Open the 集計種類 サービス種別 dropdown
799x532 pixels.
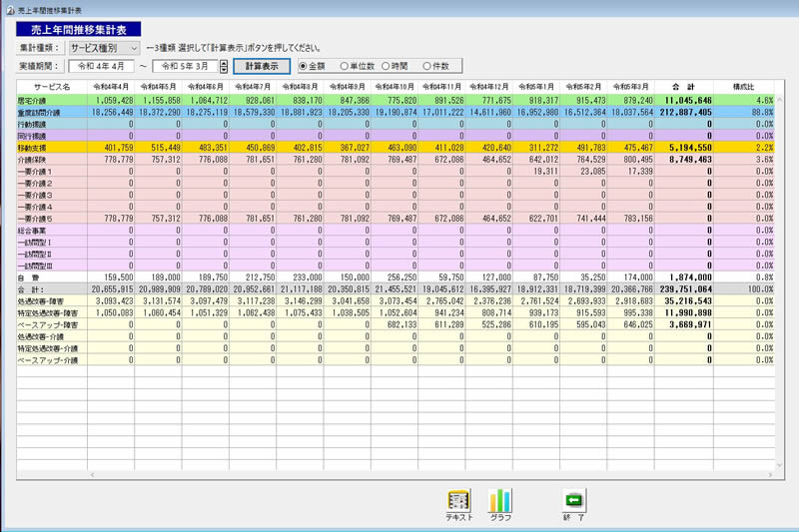click(105, 48)
